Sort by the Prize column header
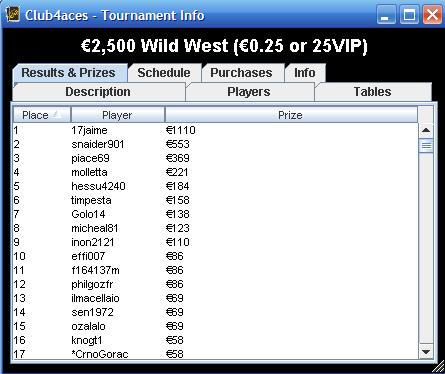The height and width of the screenshot is (374, 445). click(290, 115)
